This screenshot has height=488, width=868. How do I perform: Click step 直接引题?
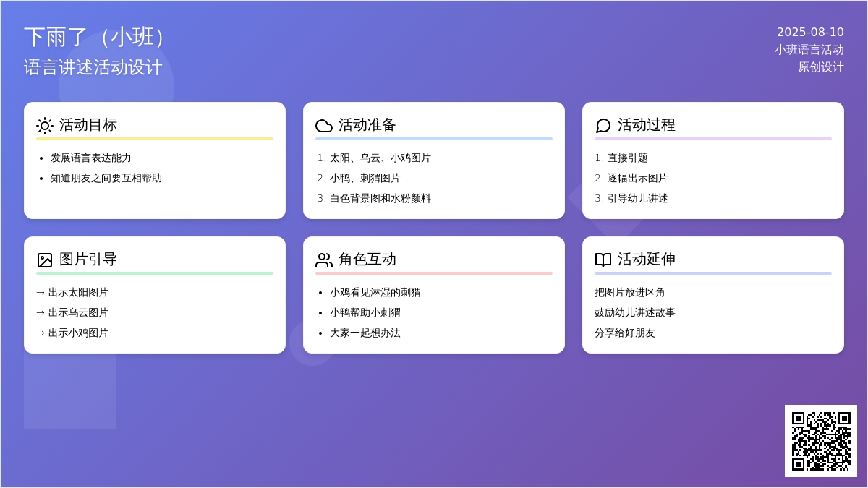click(628, 158)
